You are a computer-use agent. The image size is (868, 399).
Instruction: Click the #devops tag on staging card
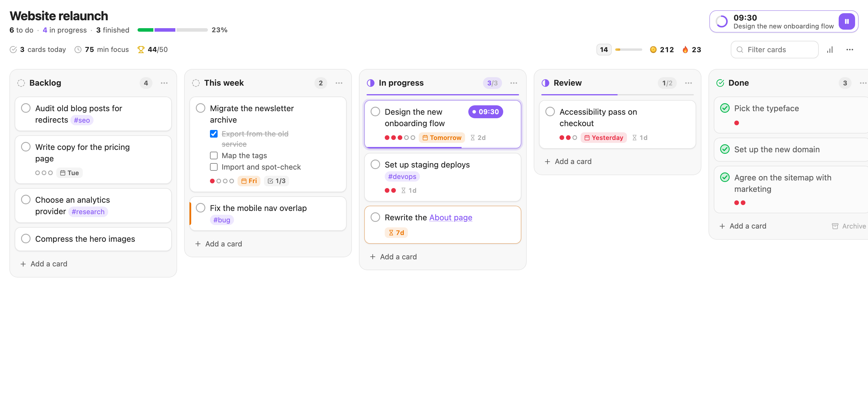coord(402,176)
